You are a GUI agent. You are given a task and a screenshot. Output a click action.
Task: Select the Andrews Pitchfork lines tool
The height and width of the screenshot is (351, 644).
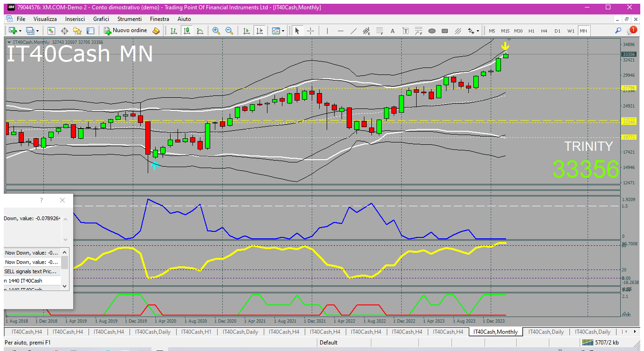pos(458,31)
